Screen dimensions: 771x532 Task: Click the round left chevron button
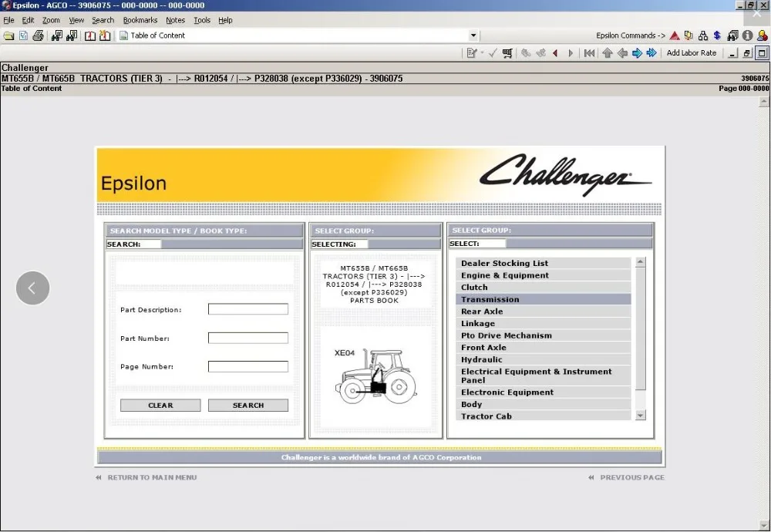(32, 288)
